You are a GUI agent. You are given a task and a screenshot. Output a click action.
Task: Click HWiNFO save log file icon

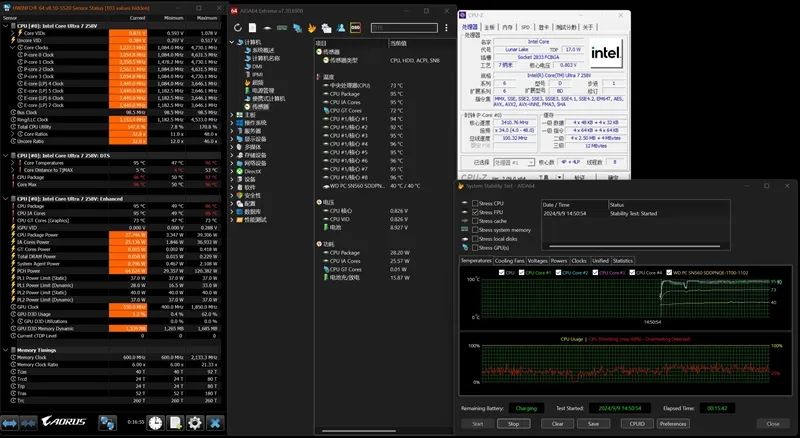(175, 423)
